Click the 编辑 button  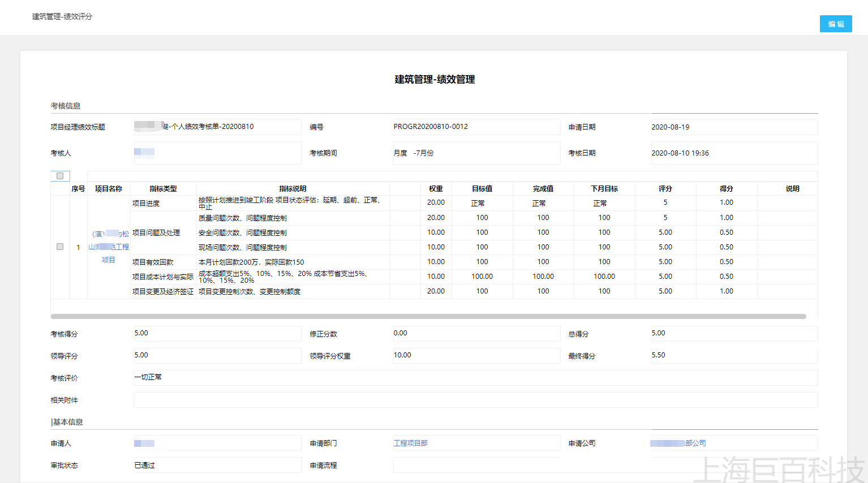836,24
